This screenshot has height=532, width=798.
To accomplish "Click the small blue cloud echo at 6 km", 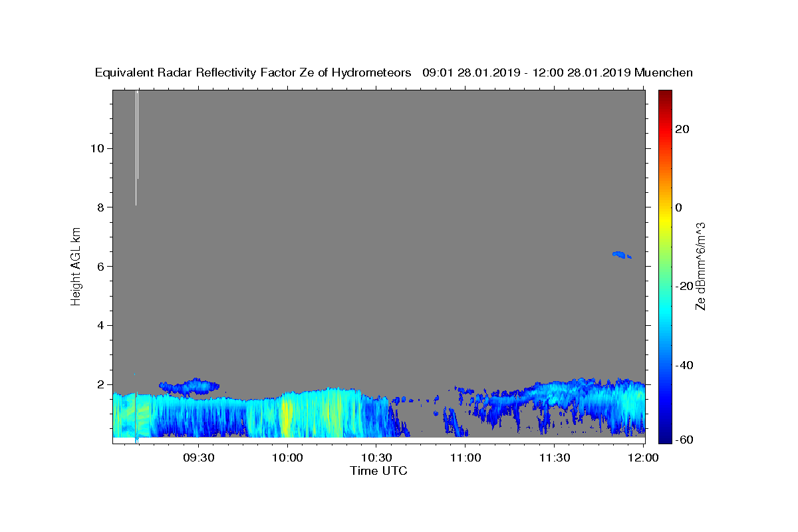I will pyautogui.click(x=621, y=255).
